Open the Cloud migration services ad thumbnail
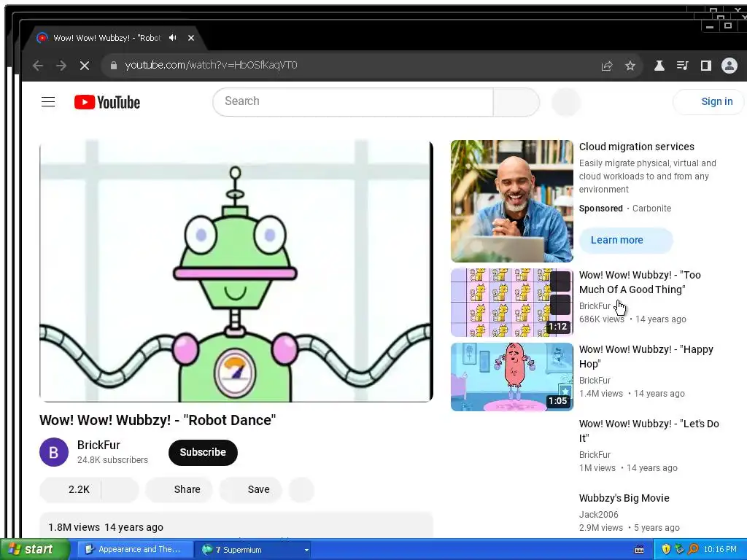 pos(511,201)
